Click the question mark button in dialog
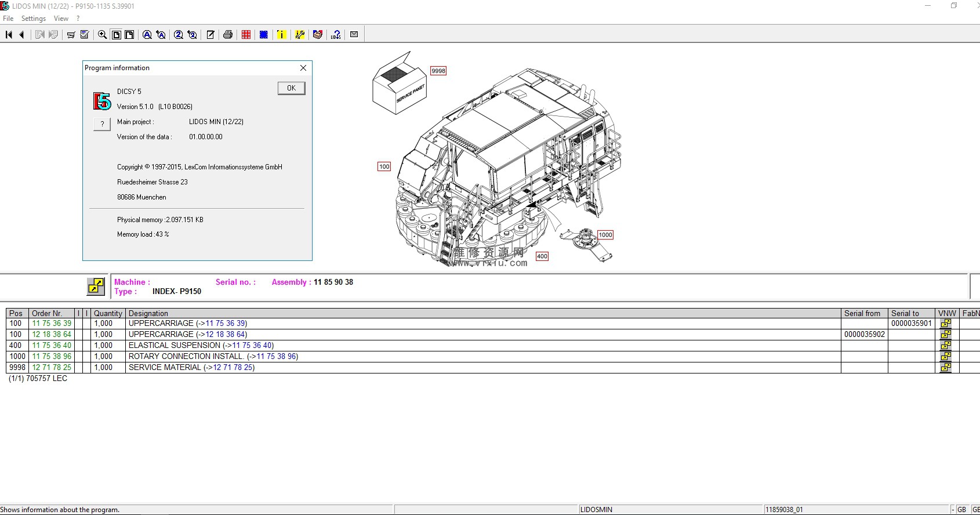This screenshot has height=515, width=980. 102,124
